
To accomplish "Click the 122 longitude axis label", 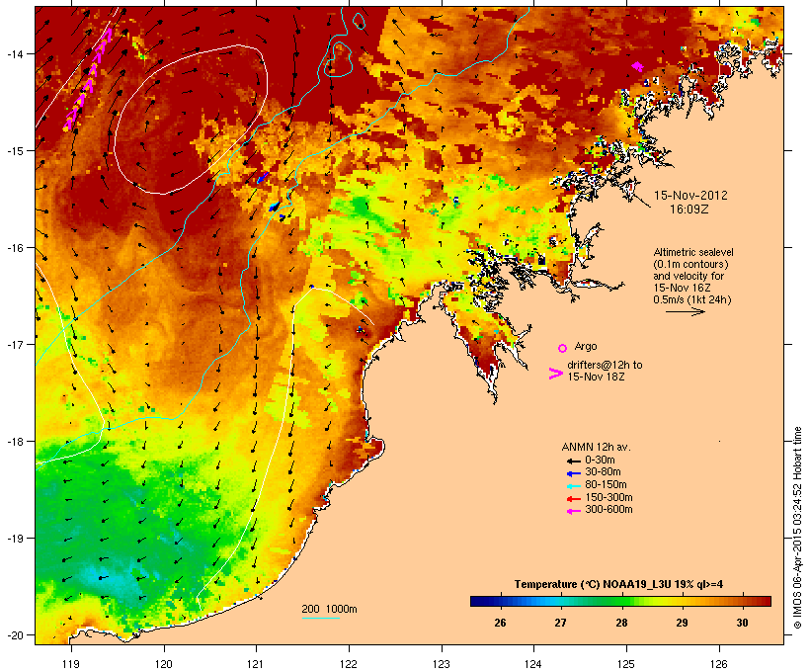I will click(349, 664).
